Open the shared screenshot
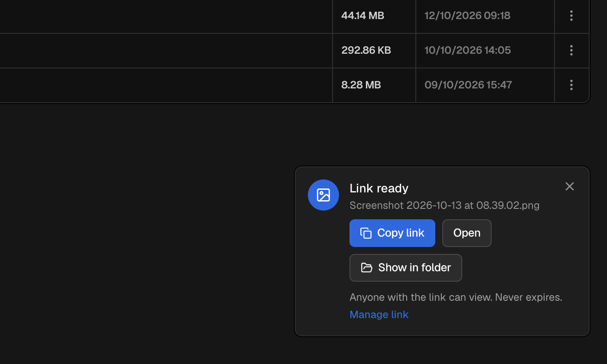The image size is (607, 364). 467,233
